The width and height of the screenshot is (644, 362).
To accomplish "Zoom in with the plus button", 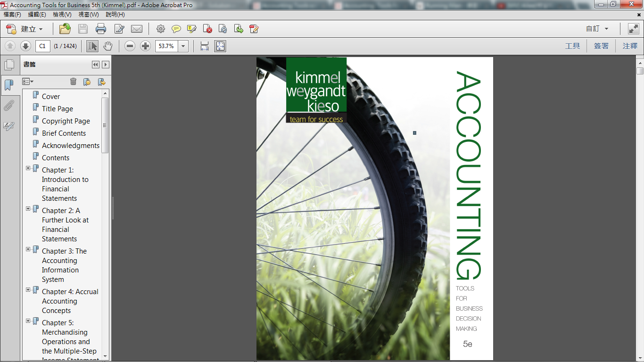I will click(146, 46).
